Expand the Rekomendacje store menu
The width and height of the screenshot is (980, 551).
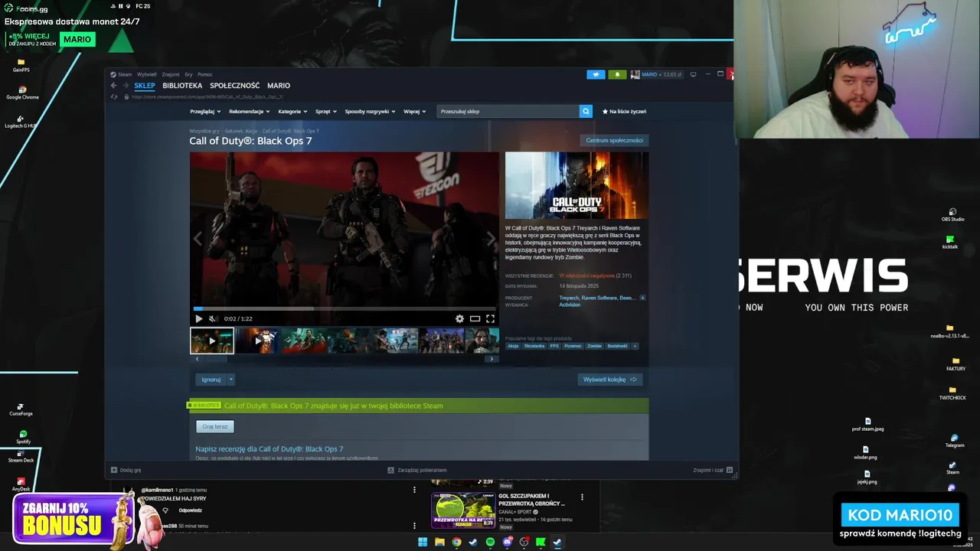click(x=249, y=112)
